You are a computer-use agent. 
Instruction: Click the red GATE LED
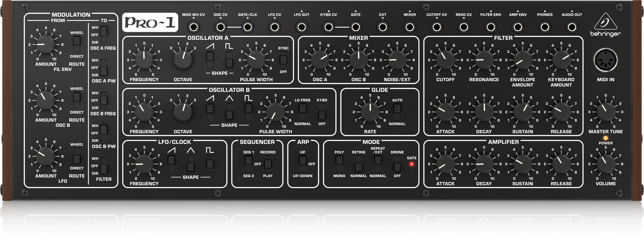pyautogui.click(x=412, y=164)
